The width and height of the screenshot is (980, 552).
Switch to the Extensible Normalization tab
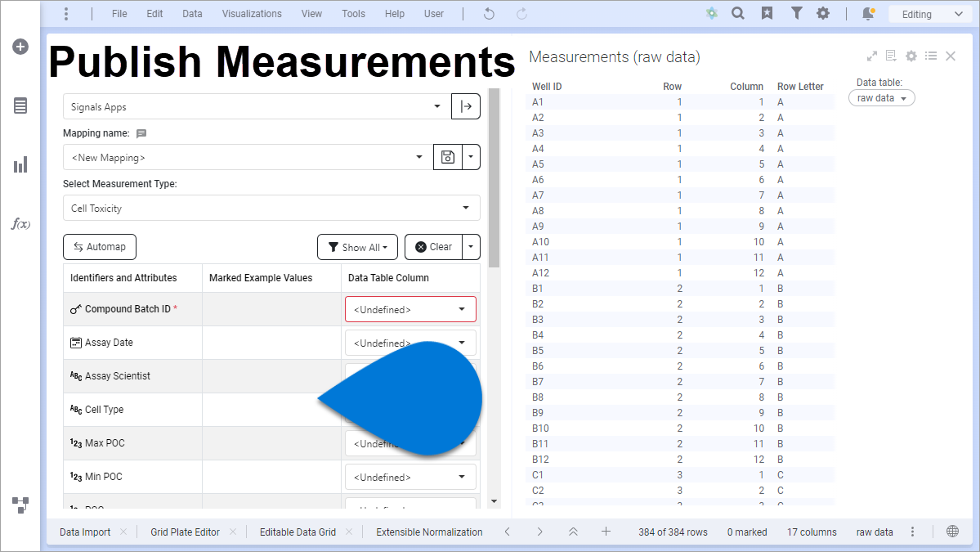pyautogui.click(x=429, y=532)
